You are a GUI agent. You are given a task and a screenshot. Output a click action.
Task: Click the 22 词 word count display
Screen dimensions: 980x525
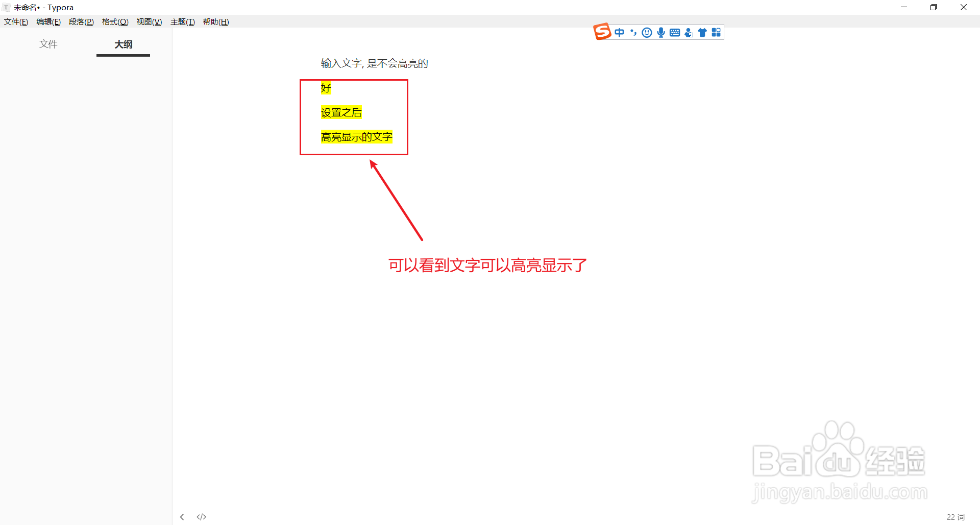click(955, 517)
